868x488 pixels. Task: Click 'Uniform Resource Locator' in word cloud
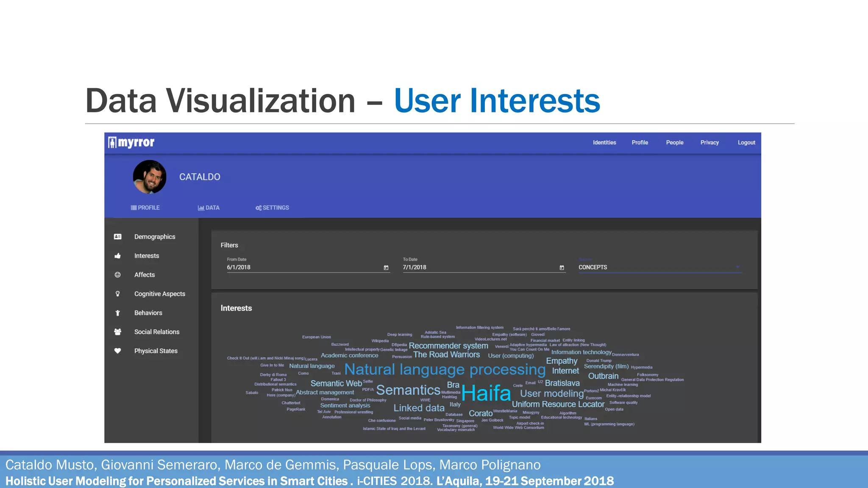pos(558,404)
